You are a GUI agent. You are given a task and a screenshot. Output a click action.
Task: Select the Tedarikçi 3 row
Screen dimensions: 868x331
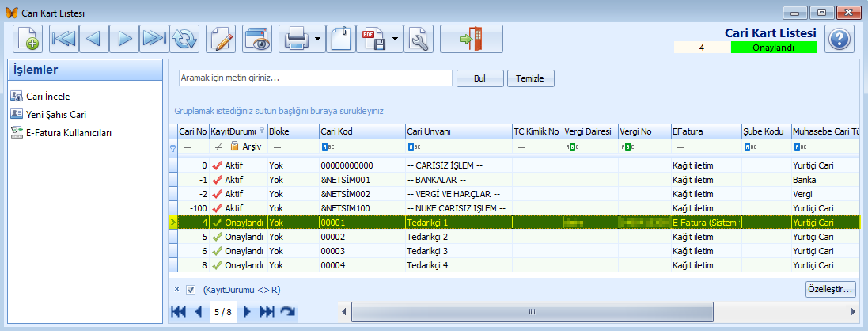tap(513, 251)
